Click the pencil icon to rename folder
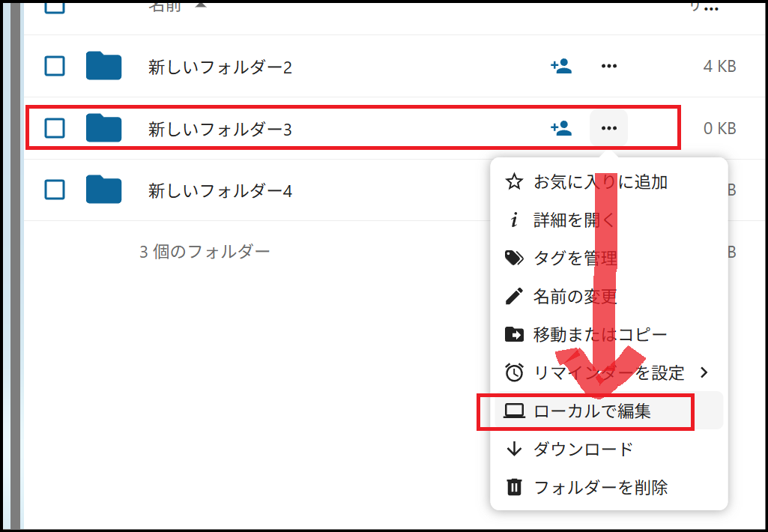The width and height of the screenshot is (768, 532). pyautogui.click(x=514, y=296)
